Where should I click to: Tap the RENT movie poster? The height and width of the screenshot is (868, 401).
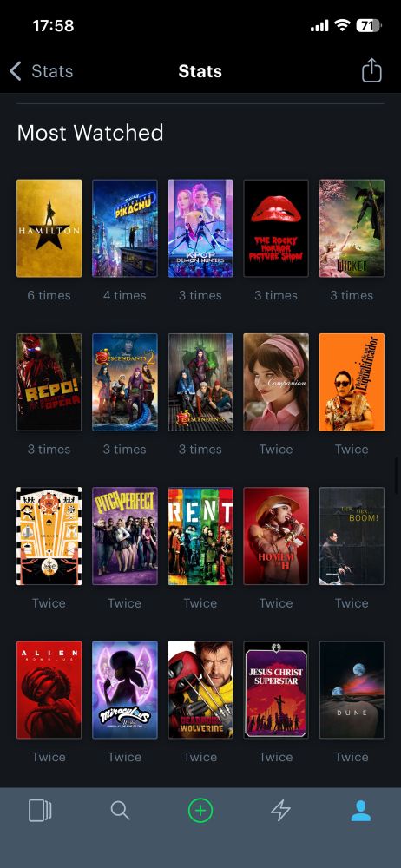(x=200, y=536)
